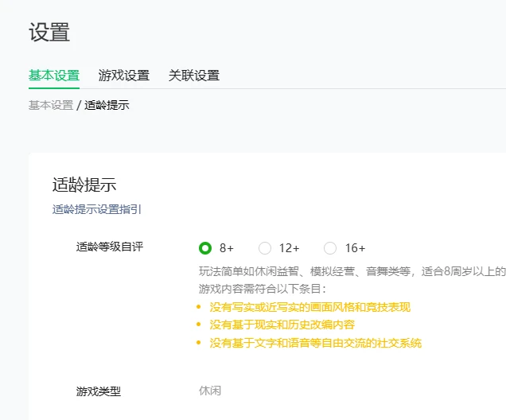Image resolution: width=506 pixels, height=420 pixels.
Task: Open the 适龄提示设置指引 guide link
Action: [x=97, y=209]
